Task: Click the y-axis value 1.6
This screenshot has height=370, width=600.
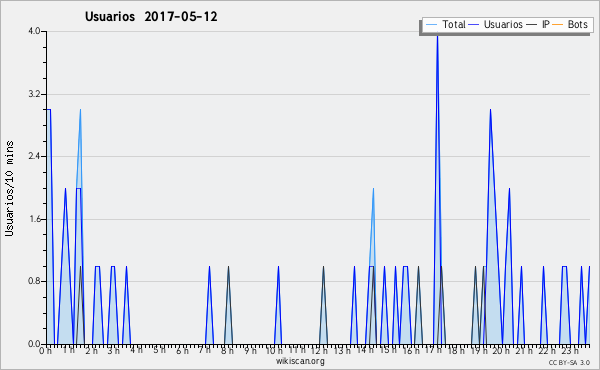Action: 34,219
